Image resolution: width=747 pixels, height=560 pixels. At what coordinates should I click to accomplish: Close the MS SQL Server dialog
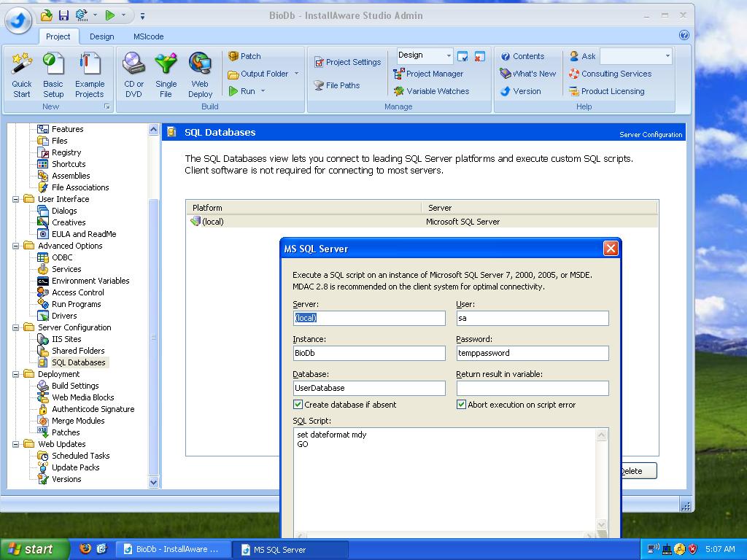611,248
